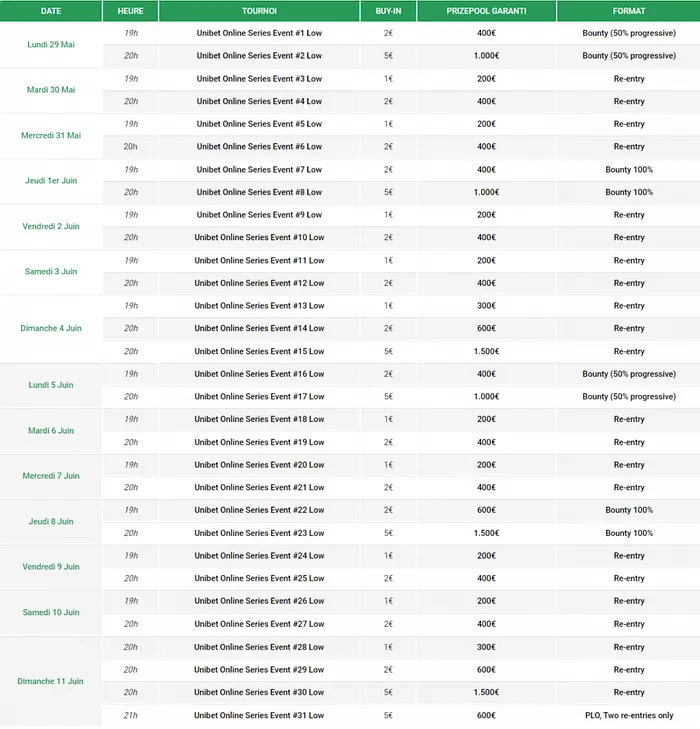
Task: Click Unibet Online Series Event #24 Low
Action: coord(259,556)
